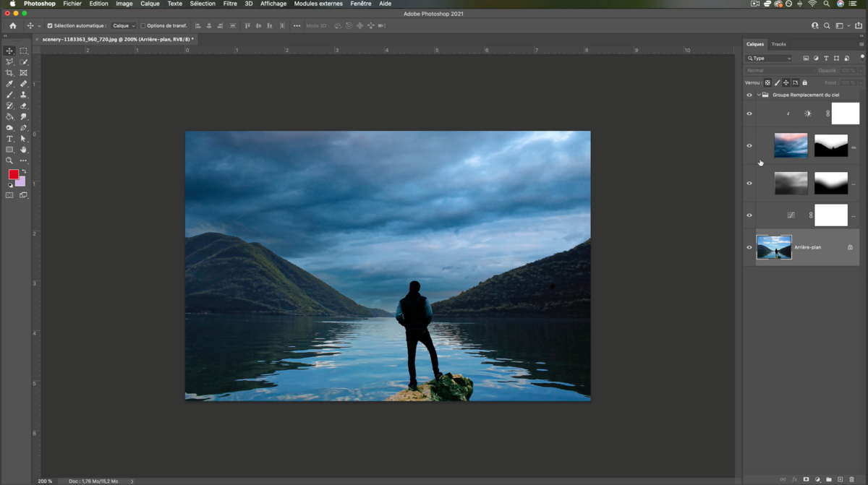Open the Sélection menu

coord(203,4)
